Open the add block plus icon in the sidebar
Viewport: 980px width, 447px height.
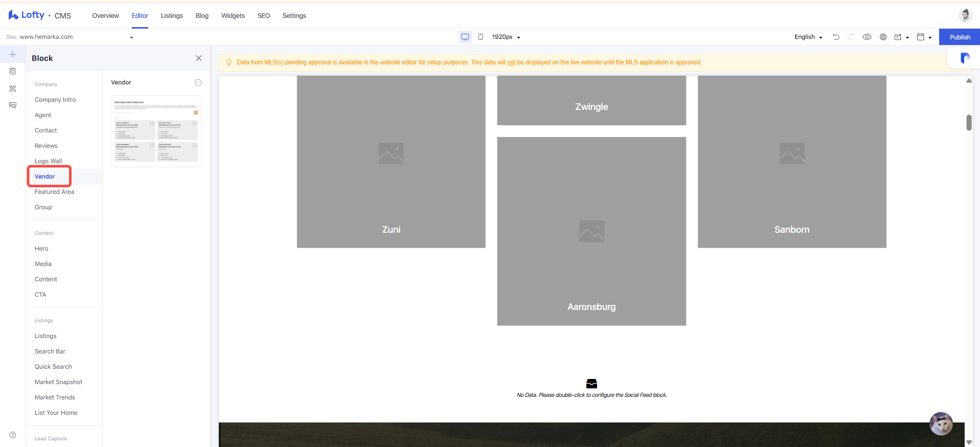13,54
